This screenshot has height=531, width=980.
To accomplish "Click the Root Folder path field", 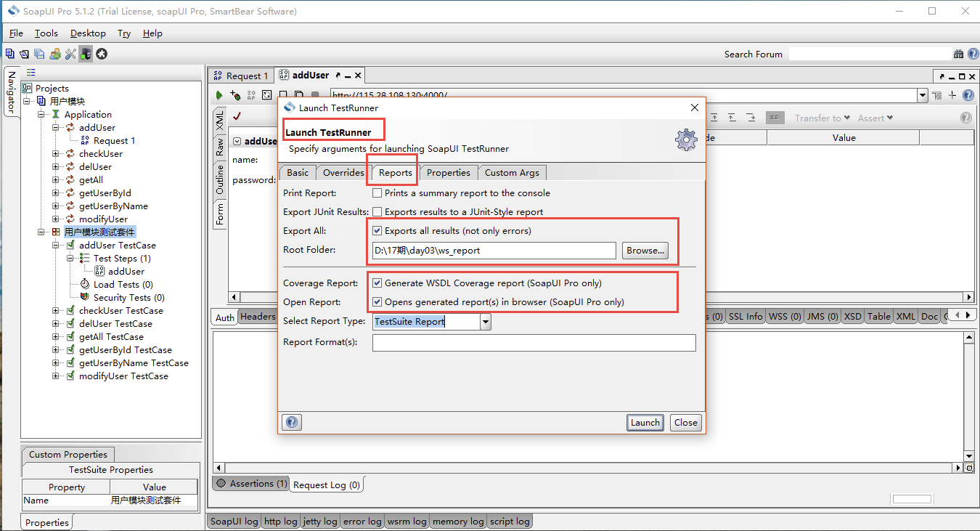I will point(494,251).
